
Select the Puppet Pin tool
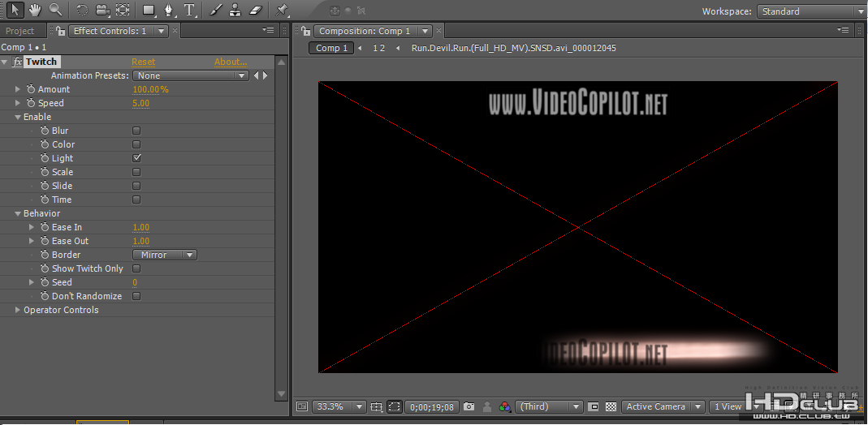281,10
